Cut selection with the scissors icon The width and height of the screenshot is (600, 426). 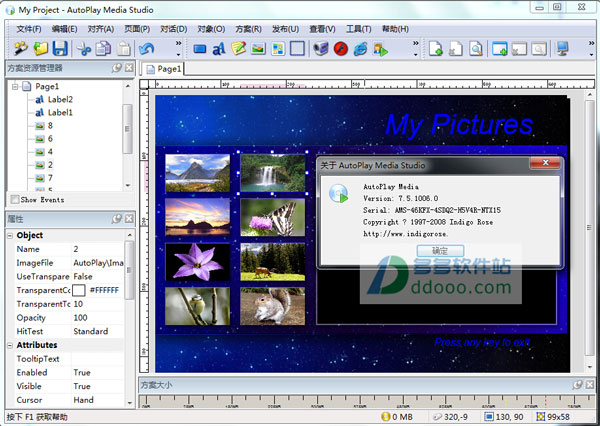(x=84, y=49)
